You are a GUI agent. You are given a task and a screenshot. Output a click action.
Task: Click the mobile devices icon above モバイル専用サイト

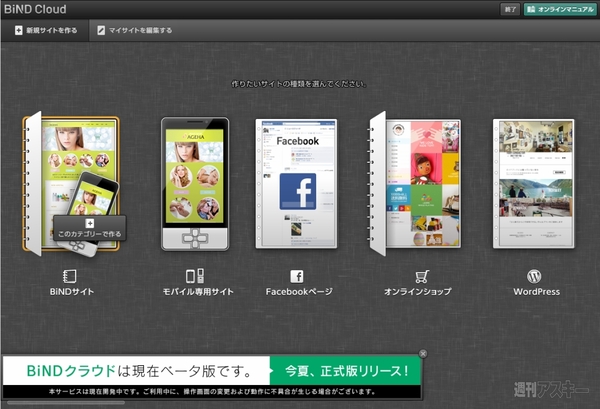(x=195, y=276)
